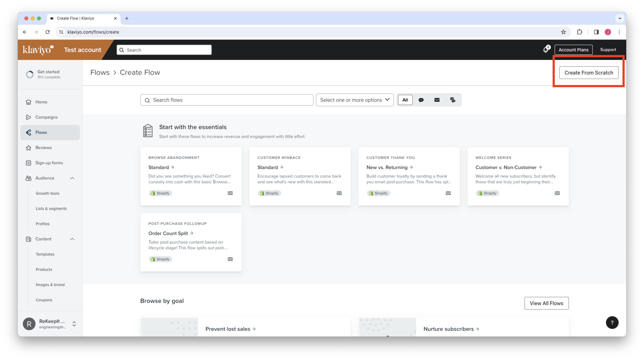
Task: Click the Create From Scratch button
Action: click(589, 72)
